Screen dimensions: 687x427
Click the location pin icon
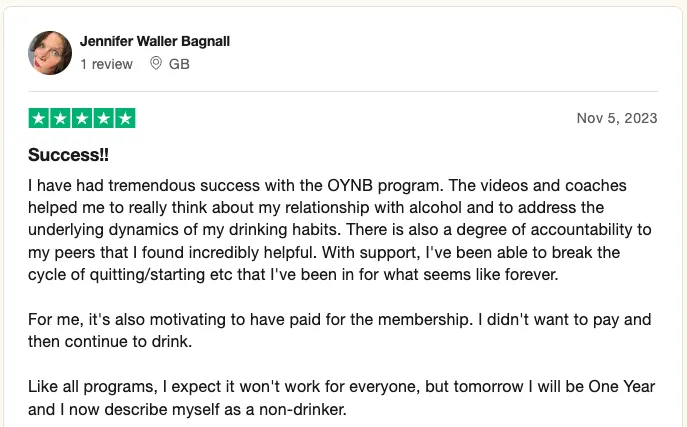(x=156, y=64)
